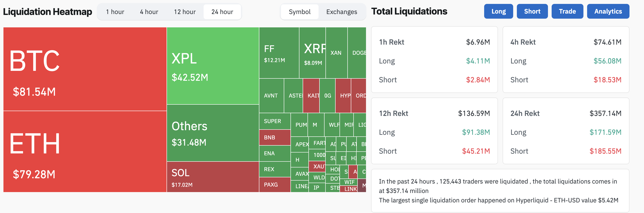Click the SOL tile in the heatmap
Screen dimensions: 644x213
point(213,177)
